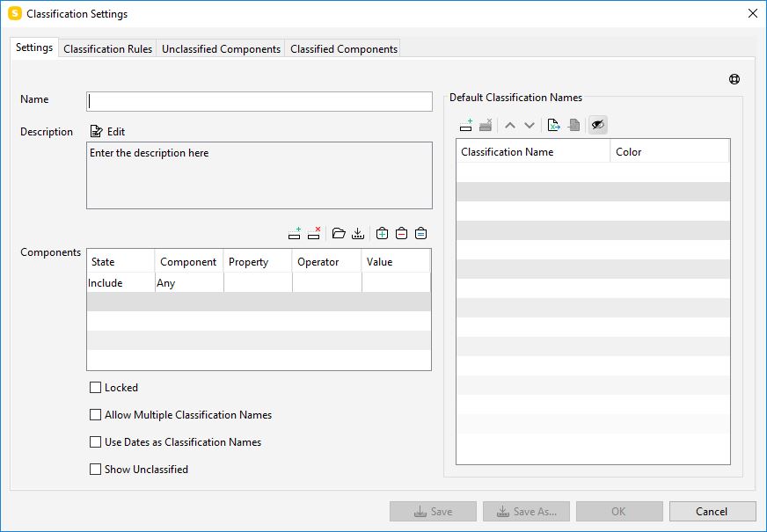Enable the Locked checkbox
This screenshot has height=532, width=767.
pyautogui.click(x=95, y=387)
